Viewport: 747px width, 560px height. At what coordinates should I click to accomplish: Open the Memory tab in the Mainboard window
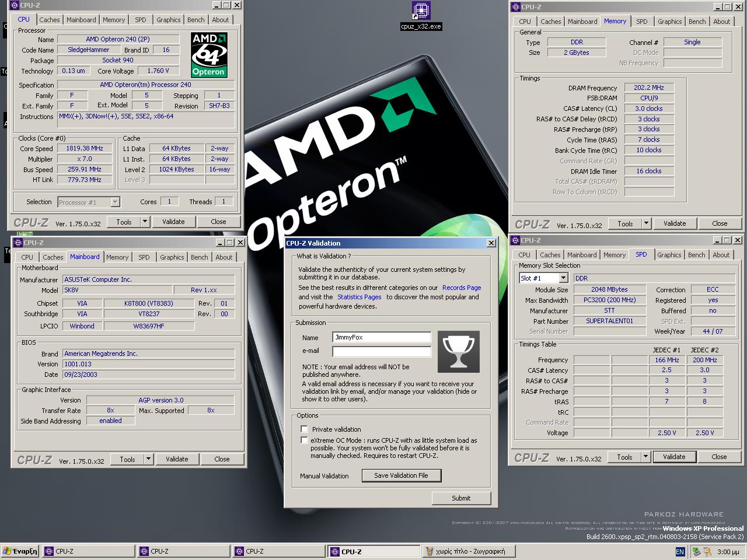(x=117, y=257)
